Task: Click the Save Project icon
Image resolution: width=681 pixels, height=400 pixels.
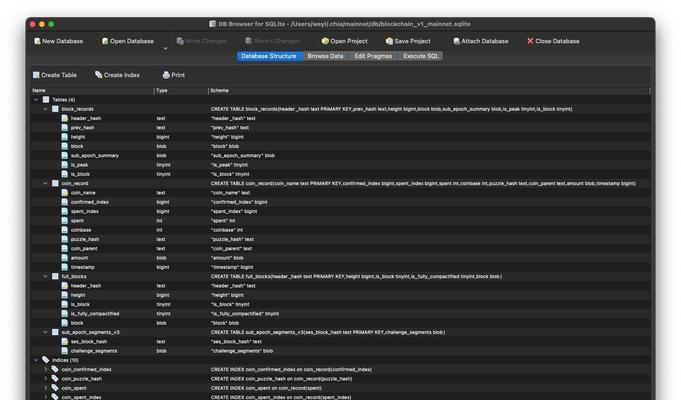Action: click(x=388, y=42)
